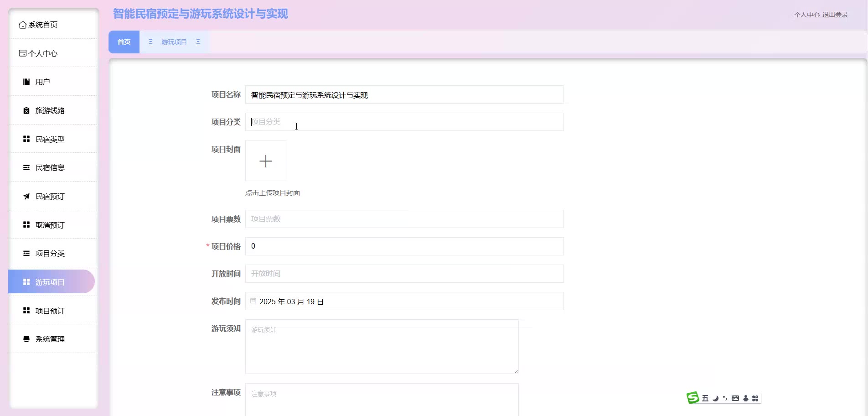The image size is (868, 416).
Task: Open 民宿类型 in the sidebar menu
Action: point(54,139)
